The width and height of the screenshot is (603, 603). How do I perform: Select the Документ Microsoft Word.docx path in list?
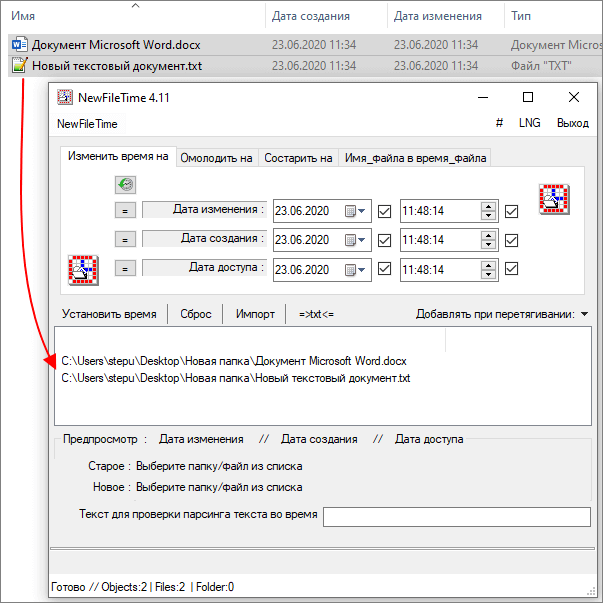click(x=234, y=361)
